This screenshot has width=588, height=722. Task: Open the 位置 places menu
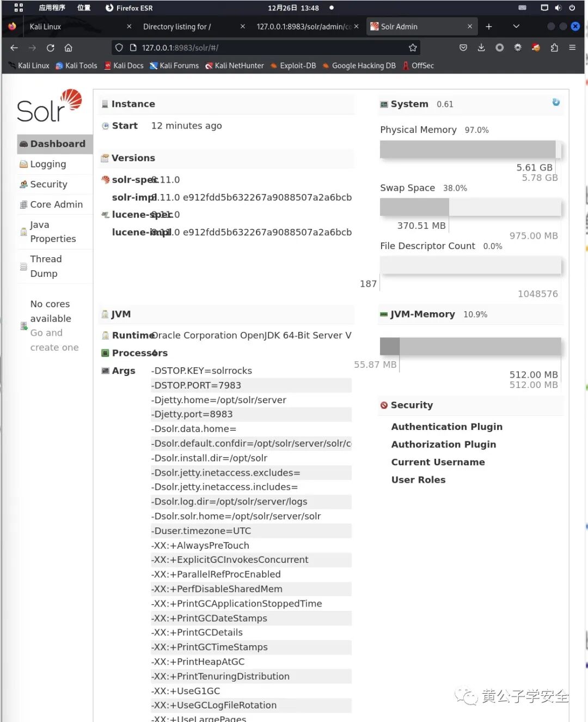[x=84, y=8]
